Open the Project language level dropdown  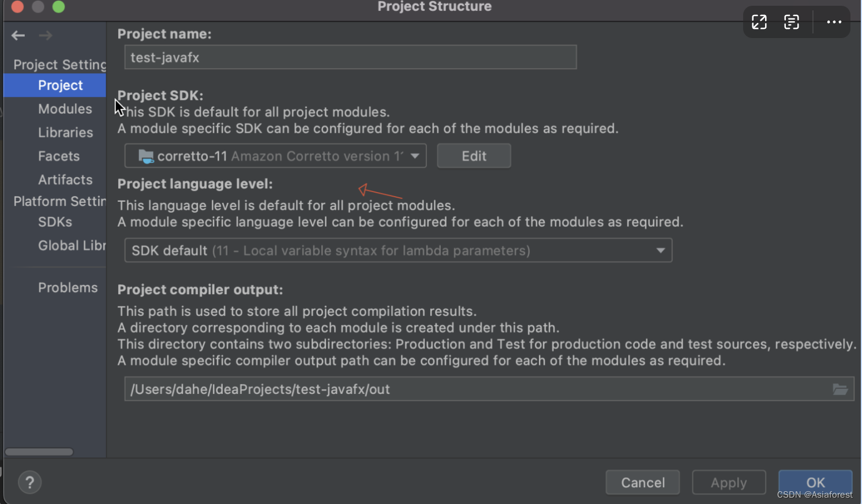coord(659,250)
